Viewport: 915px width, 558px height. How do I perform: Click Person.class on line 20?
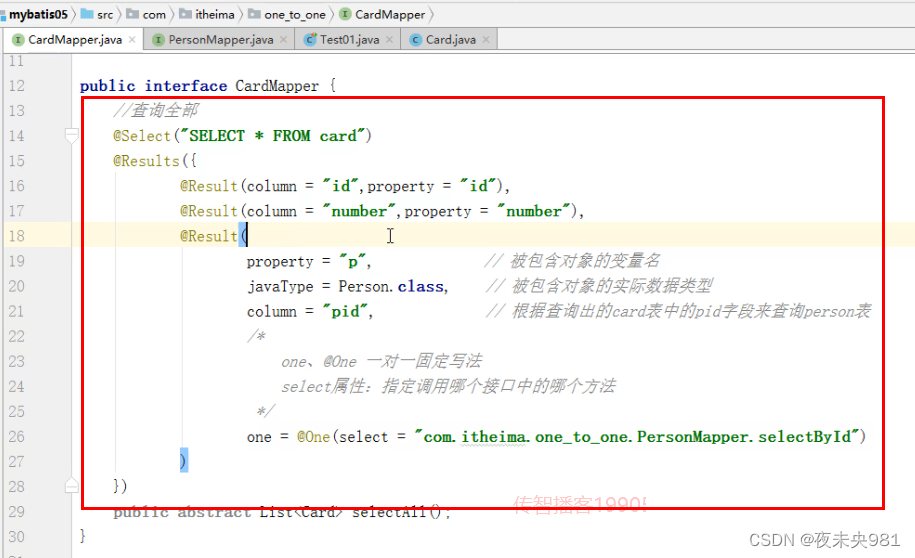pyautogui.click(x=391, y=287)
